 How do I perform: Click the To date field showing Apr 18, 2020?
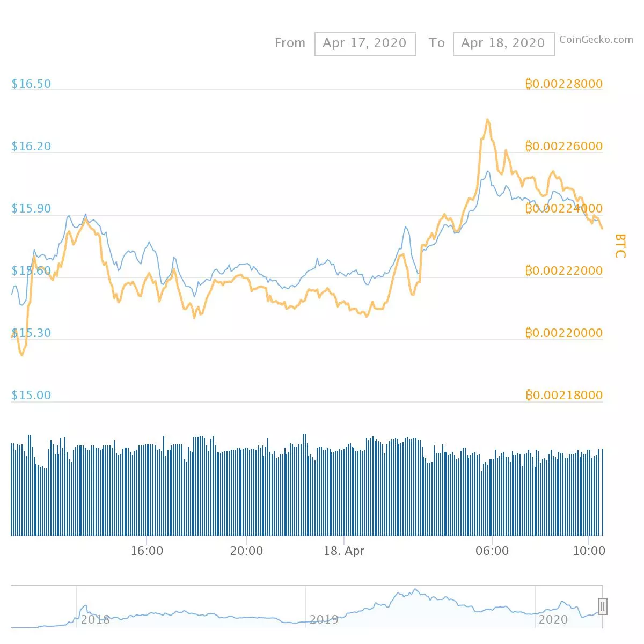click(503, 43)
